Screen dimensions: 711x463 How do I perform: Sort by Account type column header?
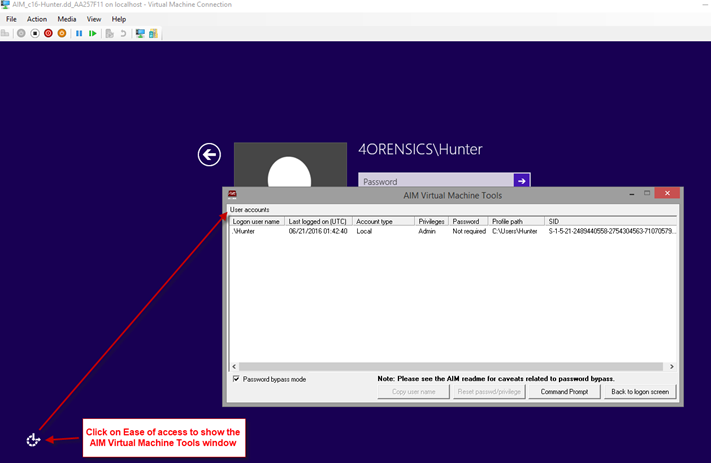(x=383, y=221)
